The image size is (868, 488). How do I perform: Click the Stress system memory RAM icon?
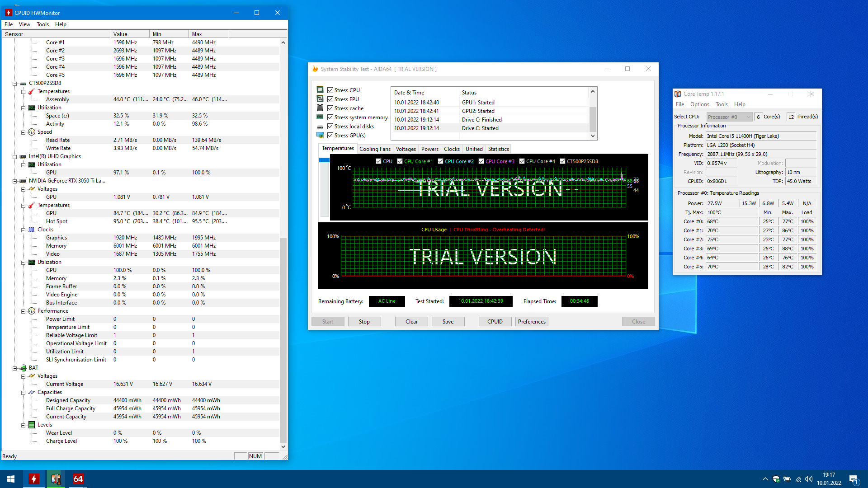[320, 117]
